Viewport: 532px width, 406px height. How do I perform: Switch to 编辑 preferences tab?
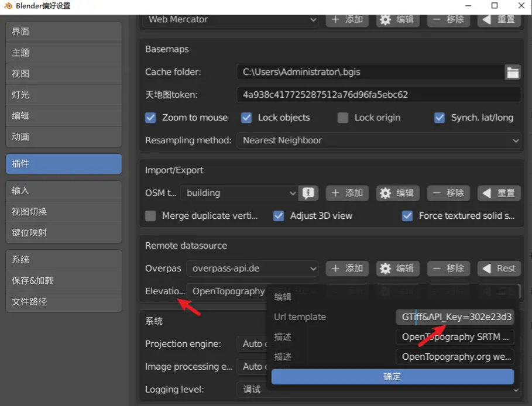point(64,116)
